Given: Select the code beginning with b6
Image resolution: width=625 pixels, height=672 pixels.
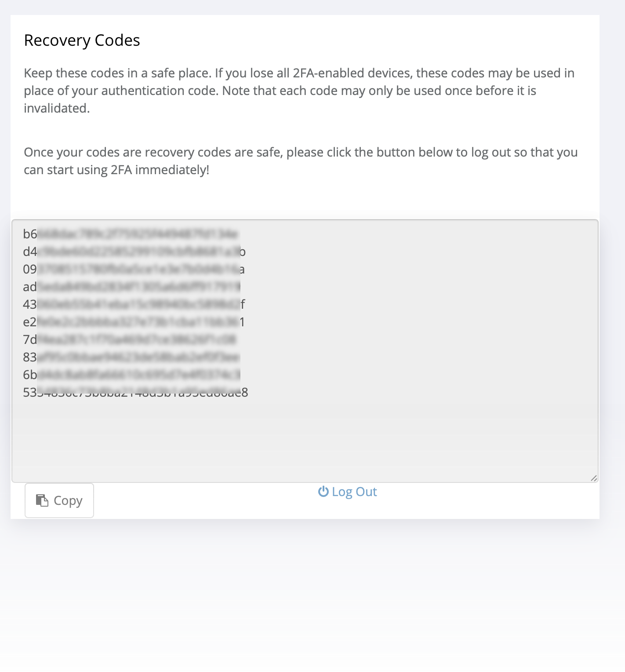Looking at the screenshot, I should [132, 234].
